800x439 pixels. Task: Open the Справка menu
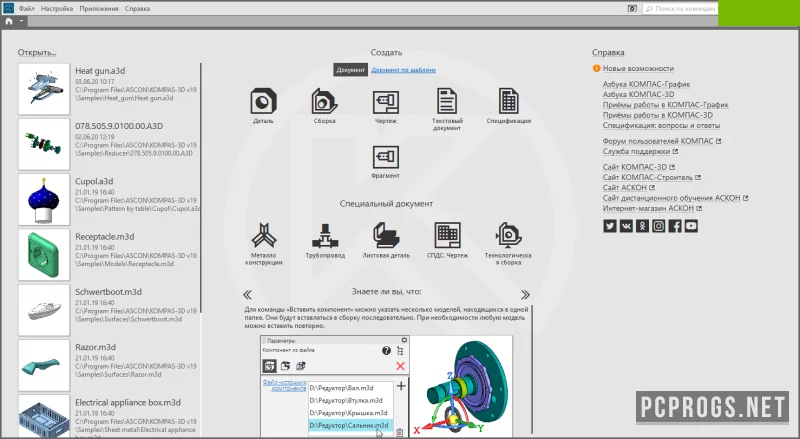coord(137,9)
